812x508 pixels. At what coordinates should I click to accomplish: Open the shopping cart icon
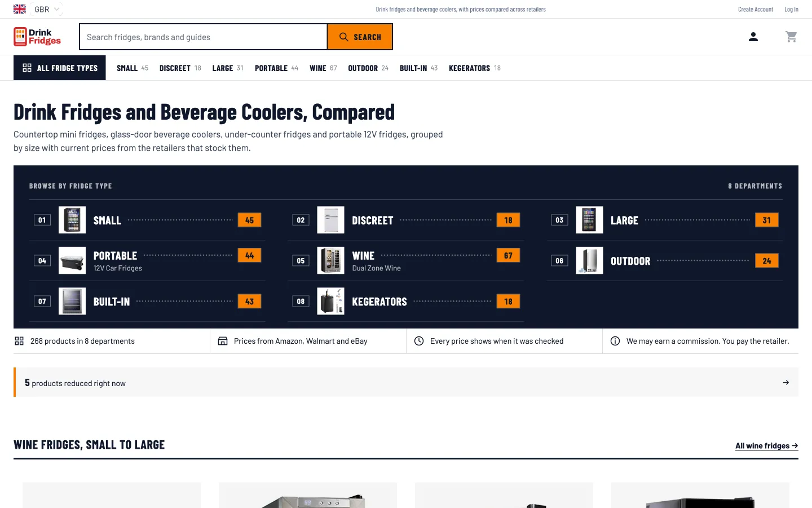pos(791,37)
